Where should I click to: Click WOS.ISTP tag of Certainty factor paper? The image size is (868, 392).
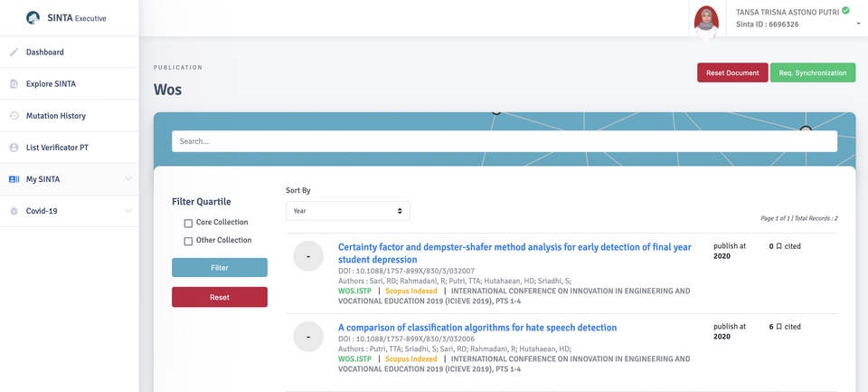point(354,291)
